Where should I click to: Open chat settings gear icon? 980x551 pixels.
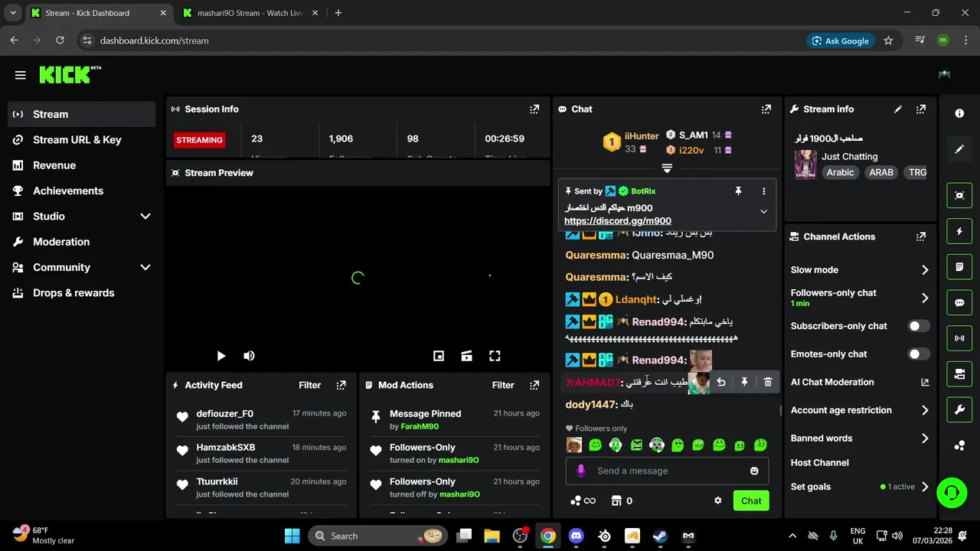[718, 500]
